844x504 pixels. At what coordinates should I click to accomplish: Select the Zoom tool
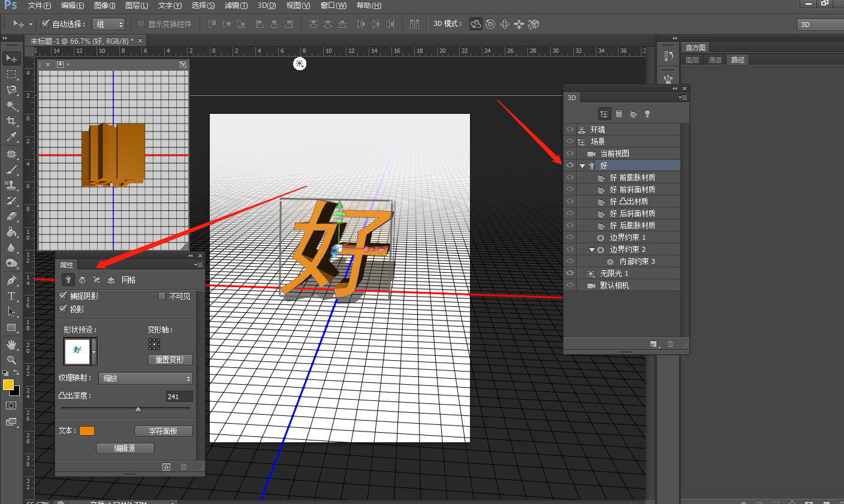coord(11,360)
